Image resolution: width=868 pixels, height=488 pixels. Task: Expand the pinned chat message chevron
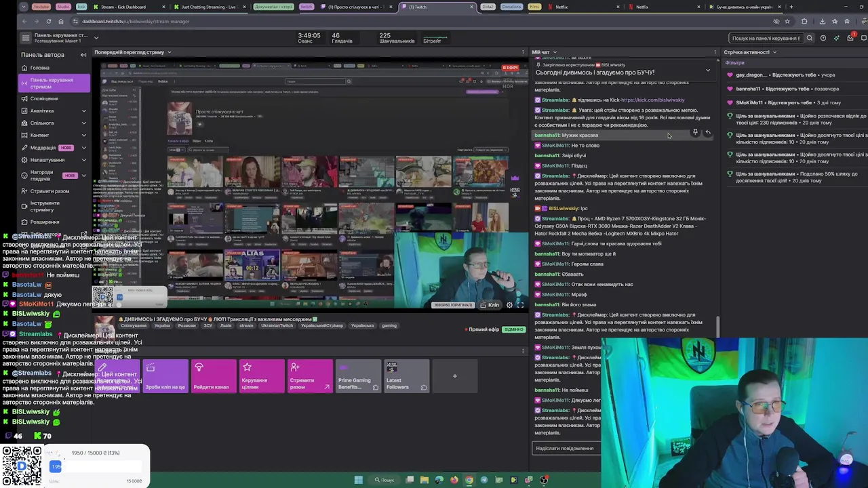(708, 70)
